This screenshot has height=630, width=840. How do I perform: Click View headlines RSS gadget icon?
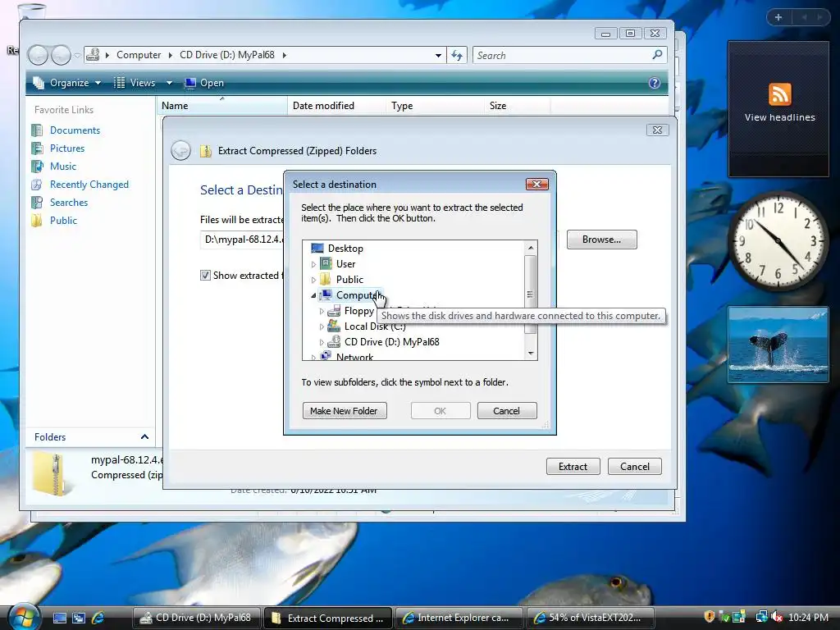779,94
